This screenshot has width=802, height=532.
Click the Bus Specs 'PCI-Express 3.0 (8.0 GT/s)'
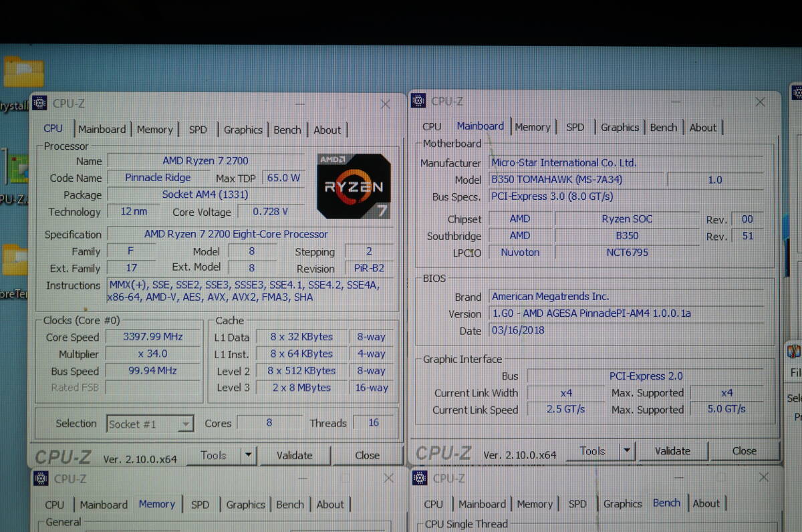pos(627,196)
